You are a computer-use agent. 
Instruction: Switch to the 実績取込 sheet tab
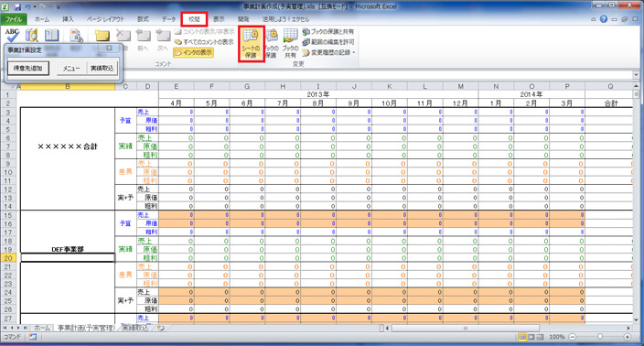tap(135, 328)
